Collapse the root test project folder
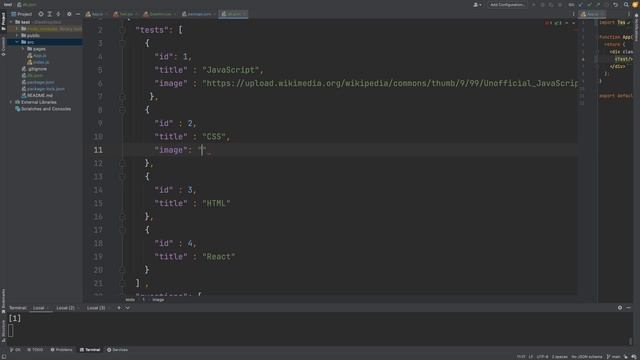Screen dimensions: 640x360 [x=11, y=22]
